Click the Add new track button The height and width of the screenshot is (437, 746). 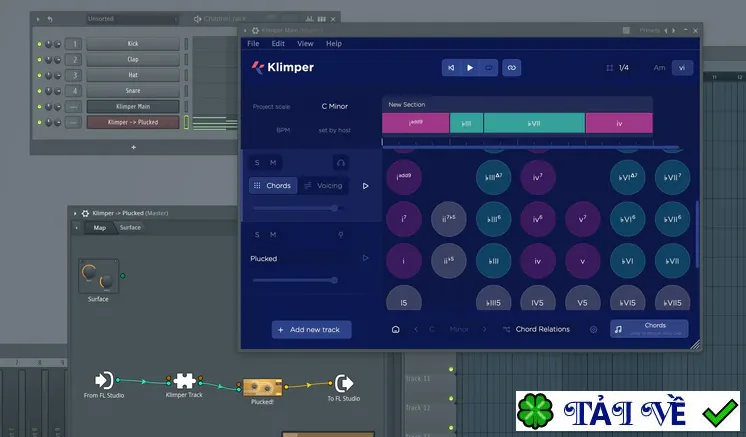(x=312, y=330)
